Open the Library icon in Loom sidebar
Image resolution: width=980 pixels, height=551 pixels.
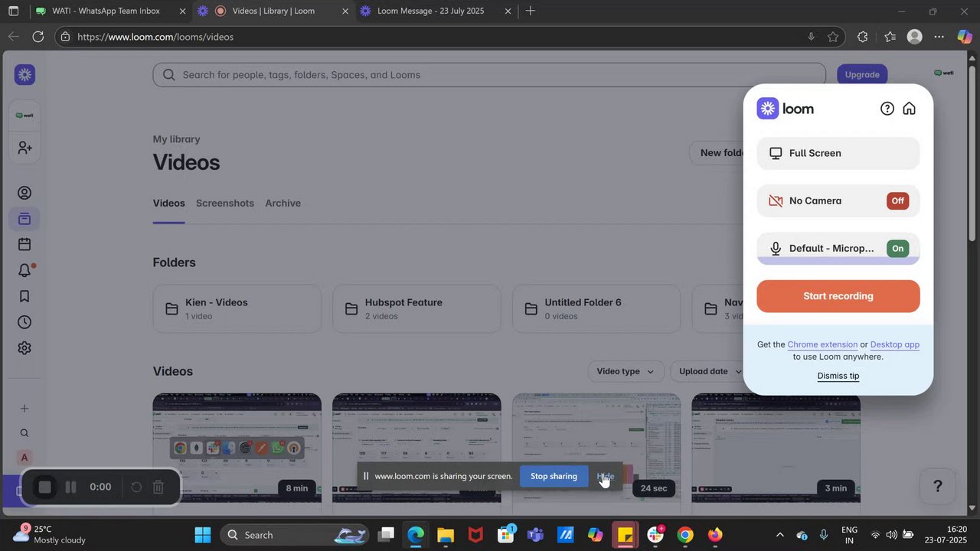(24, 219)
